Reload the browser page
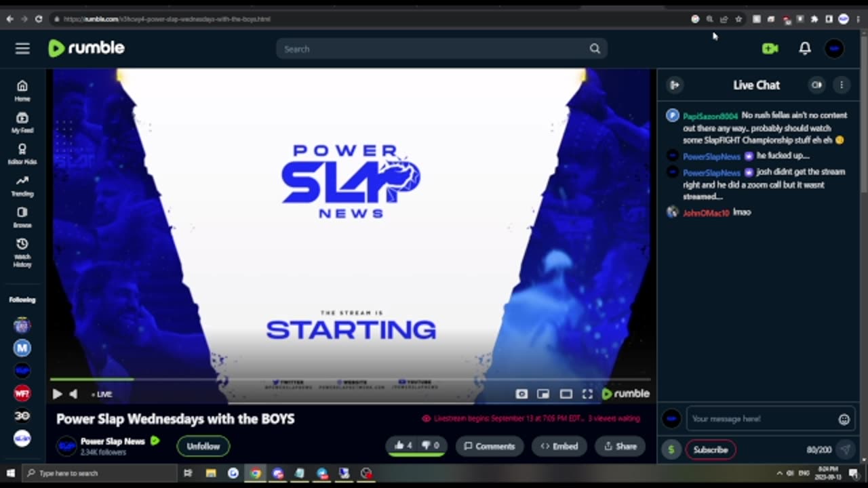 tap(39, 19)
